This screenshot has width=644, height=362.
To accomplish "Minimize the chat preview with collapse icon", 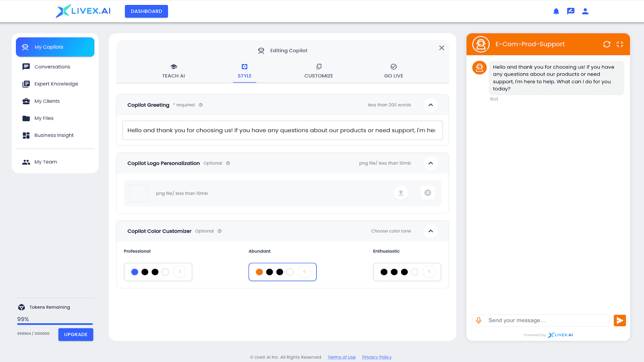I will 620,44.
